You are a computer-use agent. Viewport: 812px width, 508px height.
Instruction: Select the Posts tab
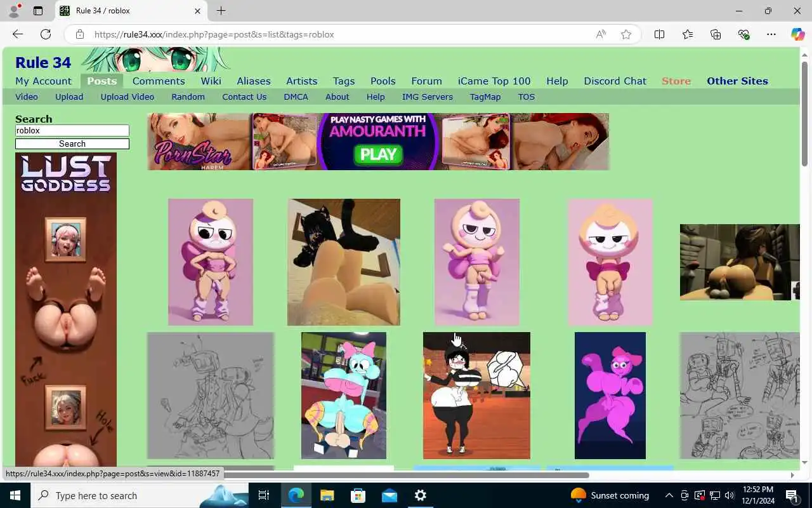pyautogui.click(x=102, y=81)
